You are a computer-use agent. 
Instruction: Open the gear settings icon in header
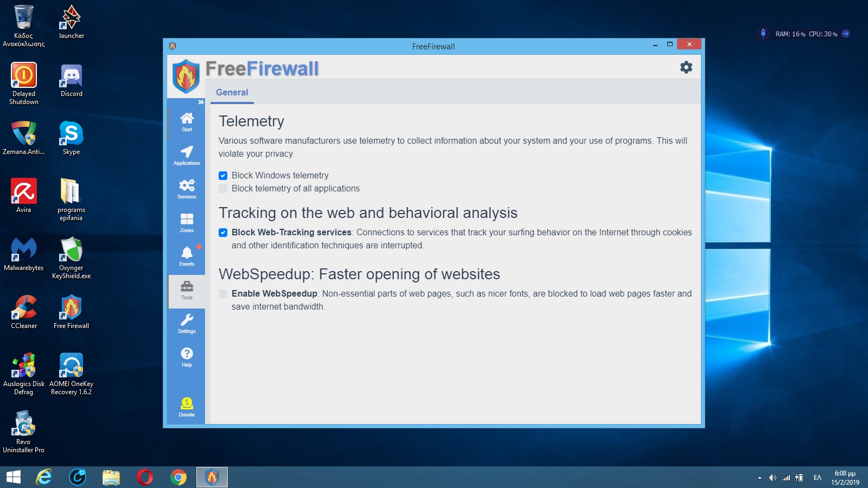click(x=686, y=67)
